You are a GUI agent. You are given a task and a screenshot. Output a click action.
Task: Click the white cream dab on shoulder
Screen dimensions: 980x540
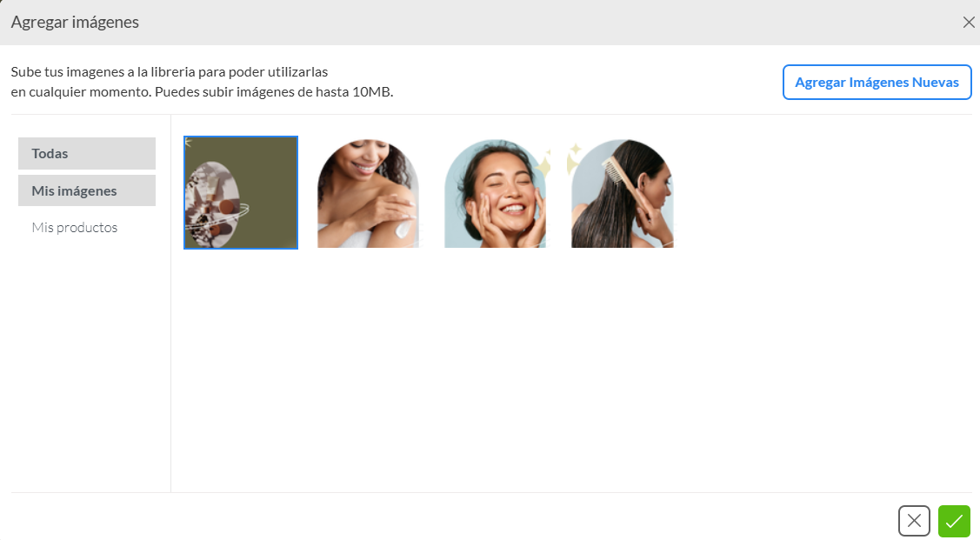pos(404,229)
